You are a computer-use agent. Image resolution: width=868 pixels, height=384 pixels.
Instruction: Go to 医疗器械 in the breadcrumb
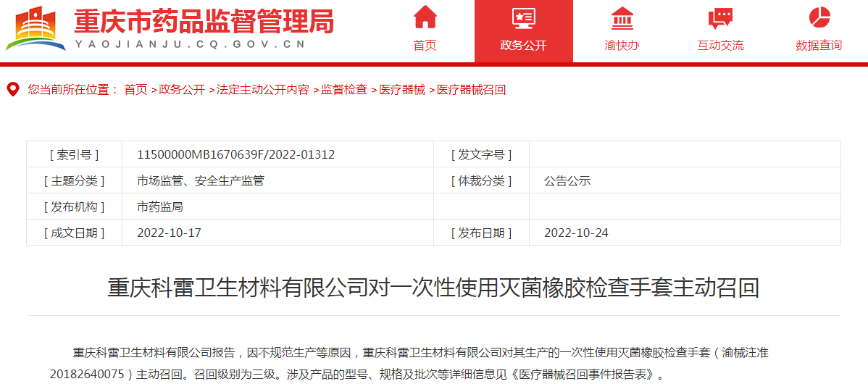(x=402, y=90)
